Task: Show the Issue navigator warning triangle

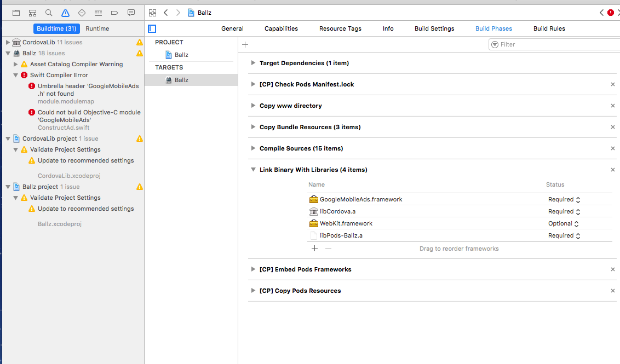Action: (65, 13)
